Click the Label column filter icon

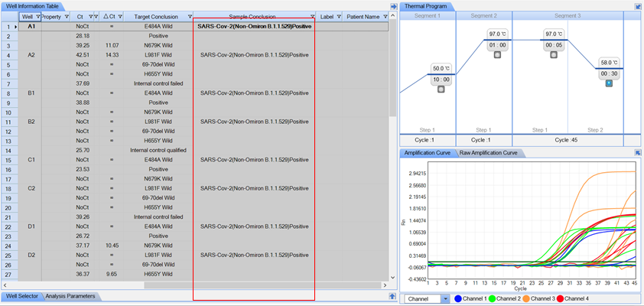pyautogui.click(x=337, y=16)
